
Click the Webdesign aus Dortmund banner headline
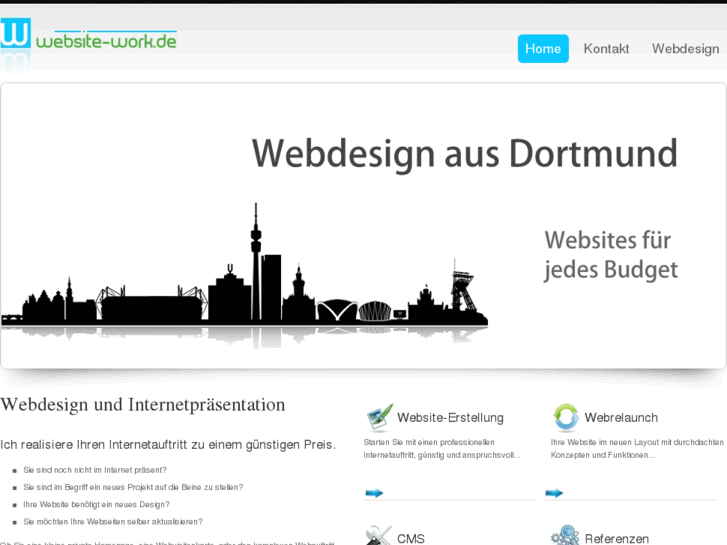pyautogui.click(x=465, y=154)
